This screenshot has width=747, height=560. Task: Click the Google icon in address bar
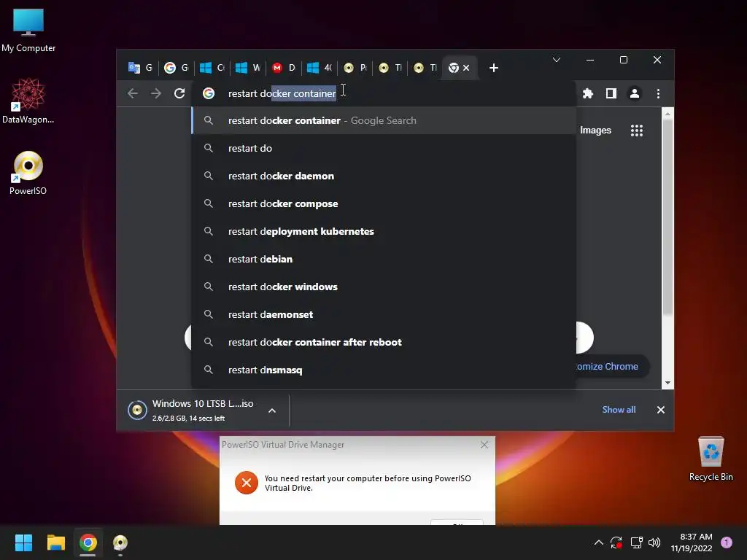point(209,93)
